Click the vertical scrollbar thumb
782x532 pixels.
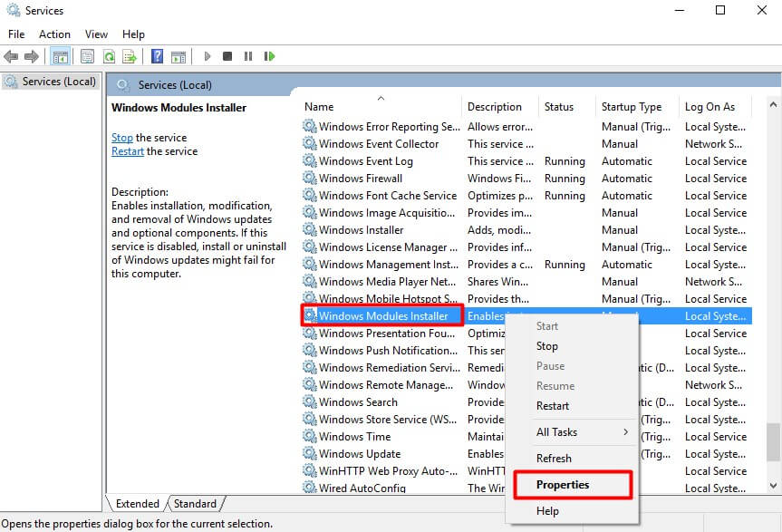click(774, 442)
